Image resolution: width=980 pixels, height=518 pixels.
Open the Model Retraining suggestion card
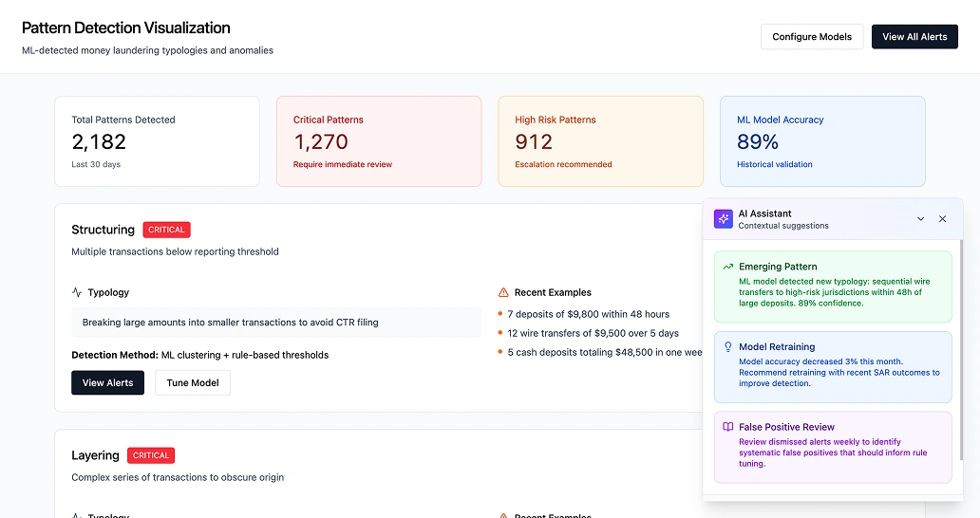[x=833, y=366]
